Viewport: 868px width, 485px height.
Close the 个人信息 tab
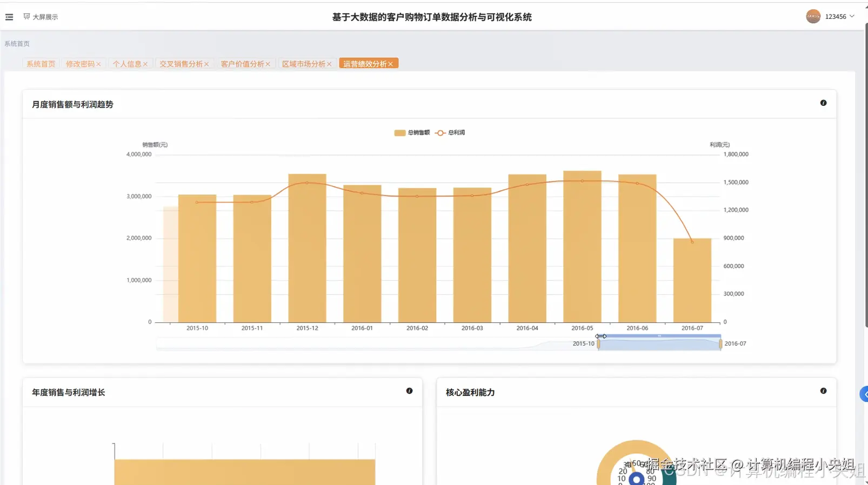tap(145, 64)
